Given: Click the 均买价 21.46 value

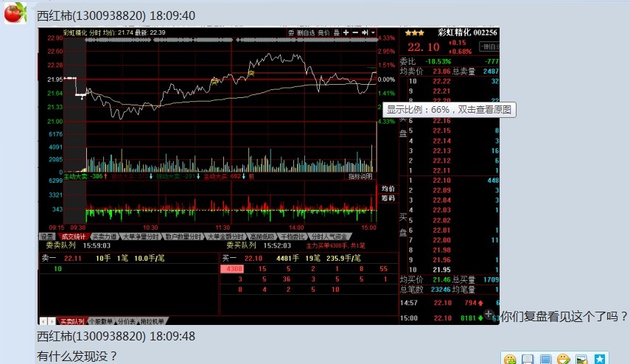Looking at the screenshot, I should (441, 279).
